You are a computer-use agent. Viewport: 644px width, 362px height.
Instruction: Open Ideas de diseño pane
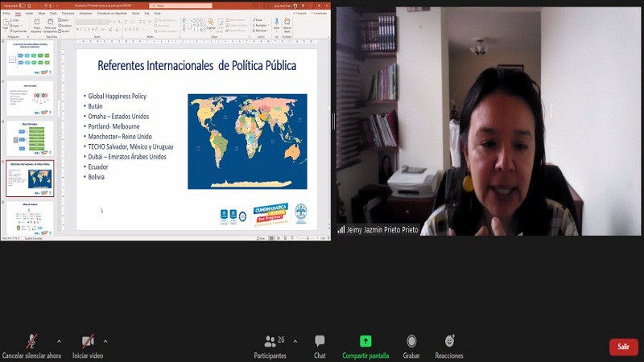[287, 26]
